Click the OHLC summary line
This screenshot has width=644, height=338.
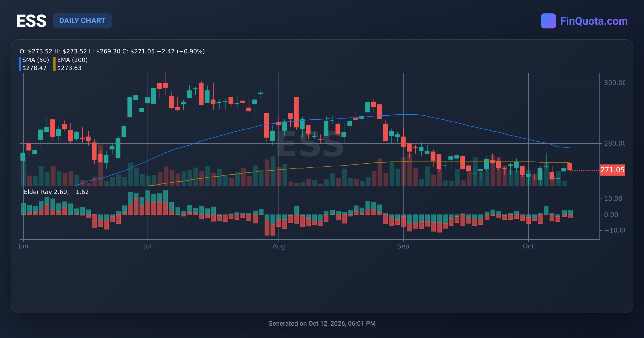click(112, 51)
